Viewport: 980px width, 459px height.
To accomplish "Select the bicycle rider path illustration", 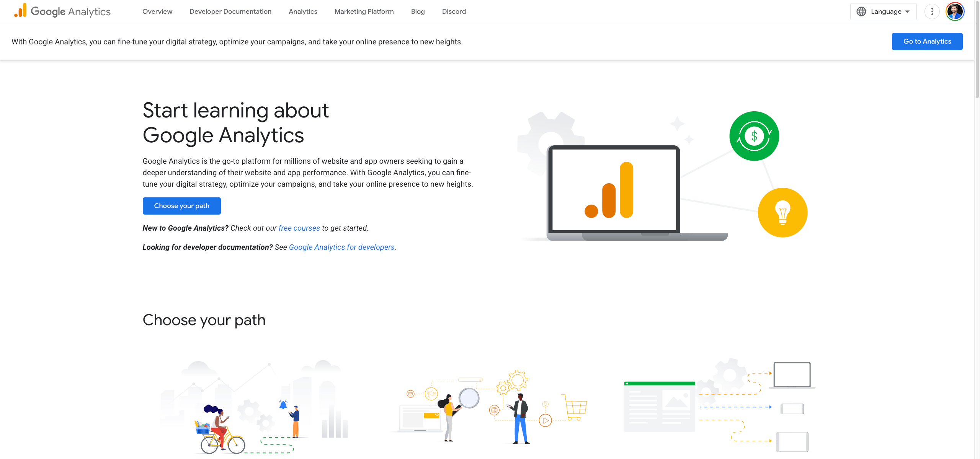I will [255, 407].
